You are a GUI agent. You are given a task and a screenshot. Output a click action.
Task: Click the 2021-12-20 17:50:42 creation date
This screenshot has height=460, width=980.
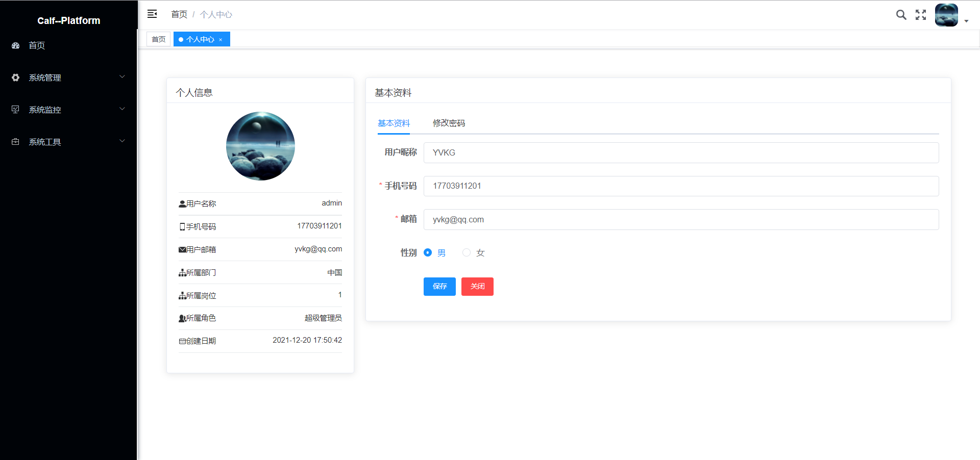307,340
